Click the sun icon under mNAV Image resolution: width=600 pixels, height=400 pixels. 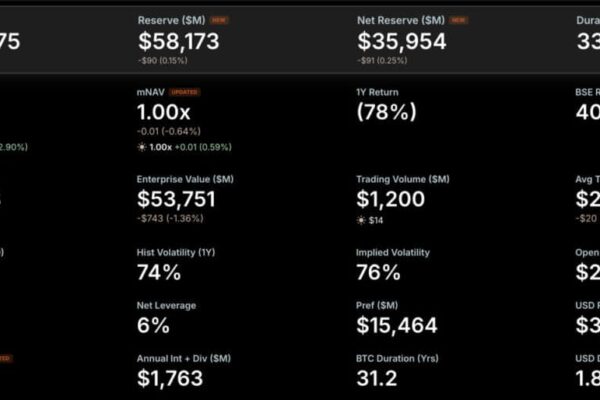click(x=142, y=147)
